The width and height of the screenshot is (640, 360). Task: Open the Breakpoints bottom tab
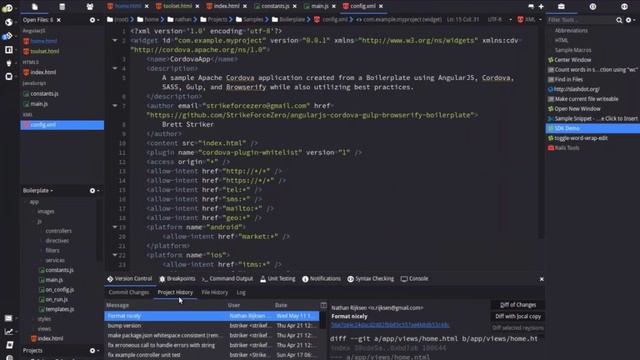click(x=177, y=279)
